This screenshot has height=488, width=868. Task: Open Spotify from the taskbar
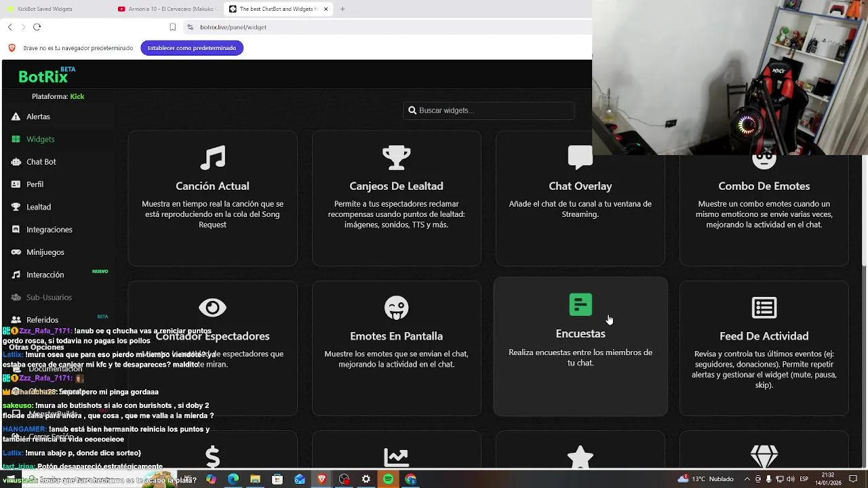(x=388, y=479)
